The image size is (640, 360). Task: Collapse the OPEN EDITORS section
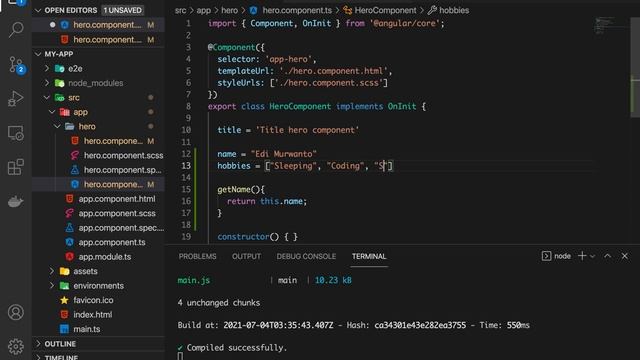pyautogui.click(x=38, y=10)
